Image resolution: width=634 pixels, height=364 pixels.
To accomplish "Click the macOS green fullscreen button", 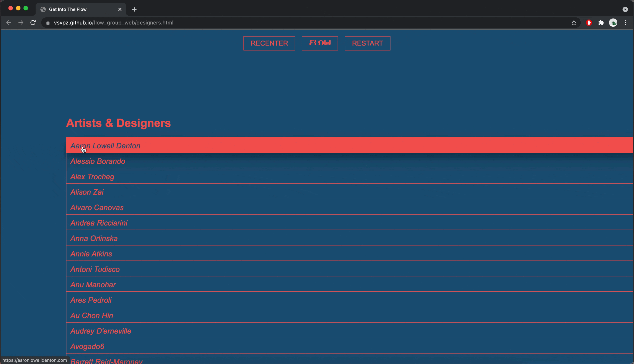I will 26,8.
